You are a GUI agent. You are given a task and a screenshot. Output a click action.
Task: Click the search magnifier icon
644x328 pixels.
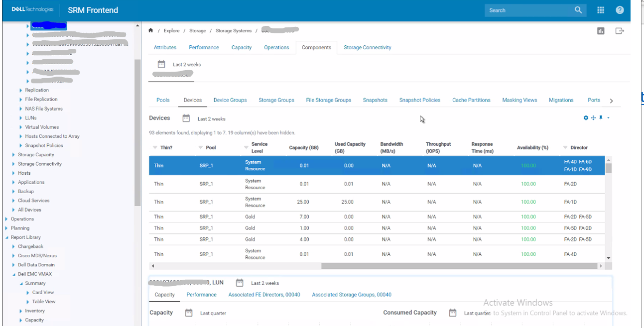(578, 10)
